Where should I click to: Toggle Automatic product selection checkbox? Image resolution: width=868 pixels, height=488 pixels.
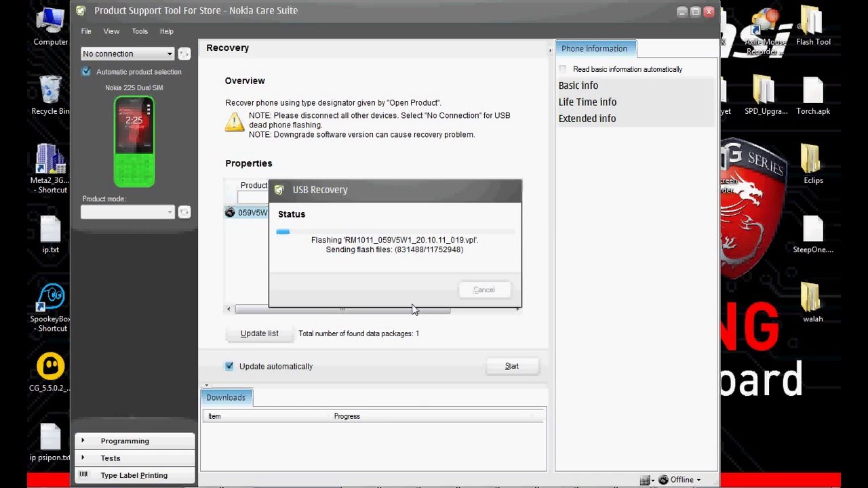pos(86,71)
